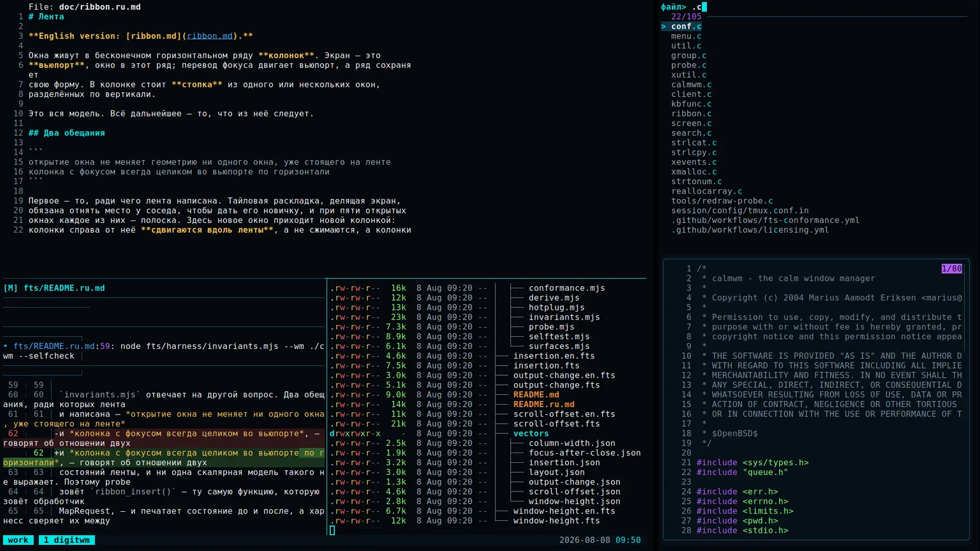Select scroll-offset.en.fts in the tree
This screenshot has height=551, width=980.
(564, 414)
